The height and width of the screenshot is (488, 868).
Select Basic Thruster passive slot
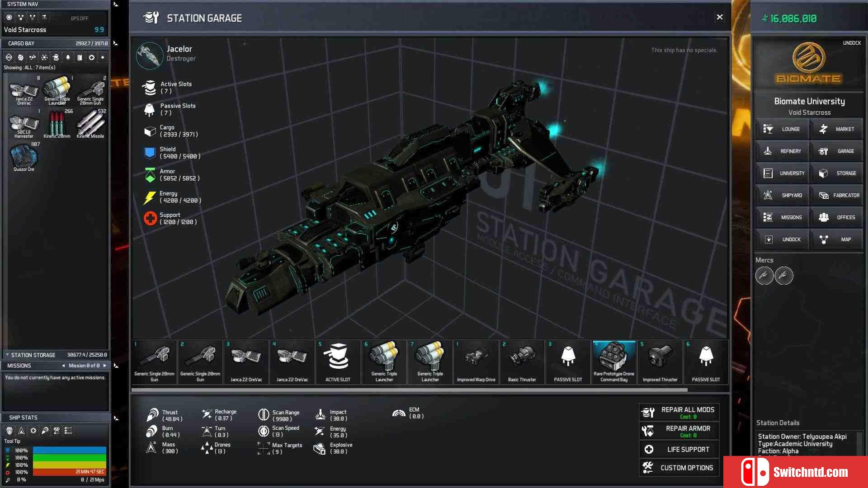coord(522,362)
